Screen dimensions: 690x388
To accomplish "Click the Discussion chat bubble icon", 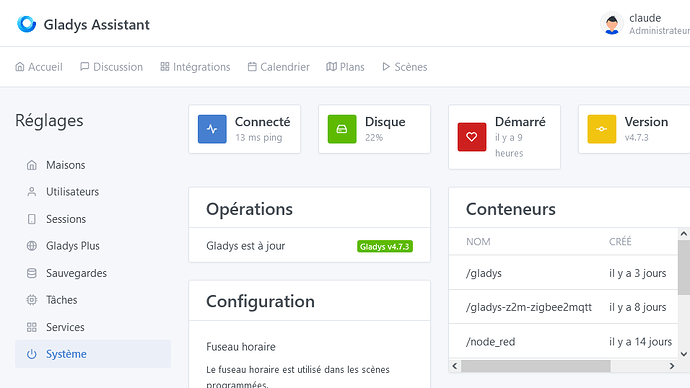I will point(84,66).
